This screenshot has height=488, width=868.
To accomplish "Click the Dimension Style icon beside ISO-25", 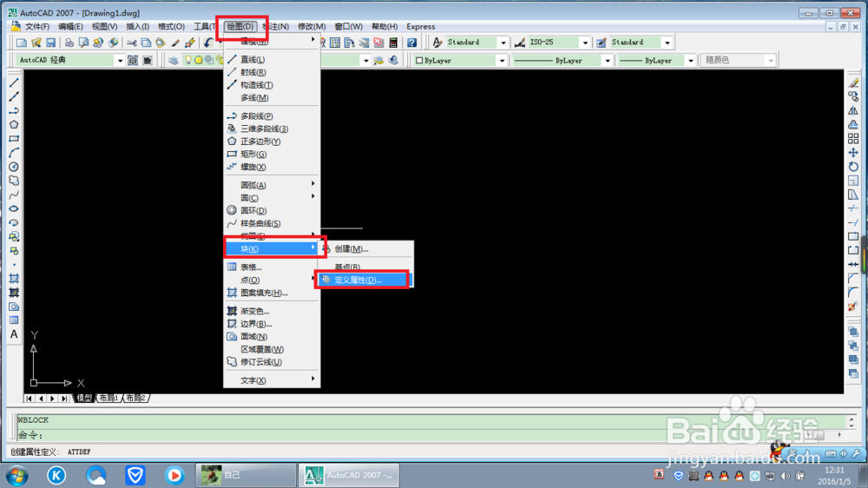I will pyautogui.click(x=520, y=43).
